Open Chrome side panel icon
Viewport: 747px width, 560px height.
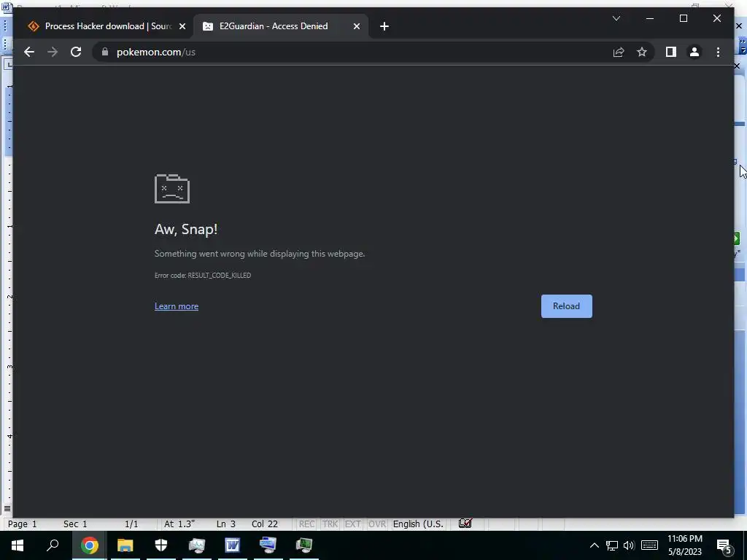(x=671, y=52)
